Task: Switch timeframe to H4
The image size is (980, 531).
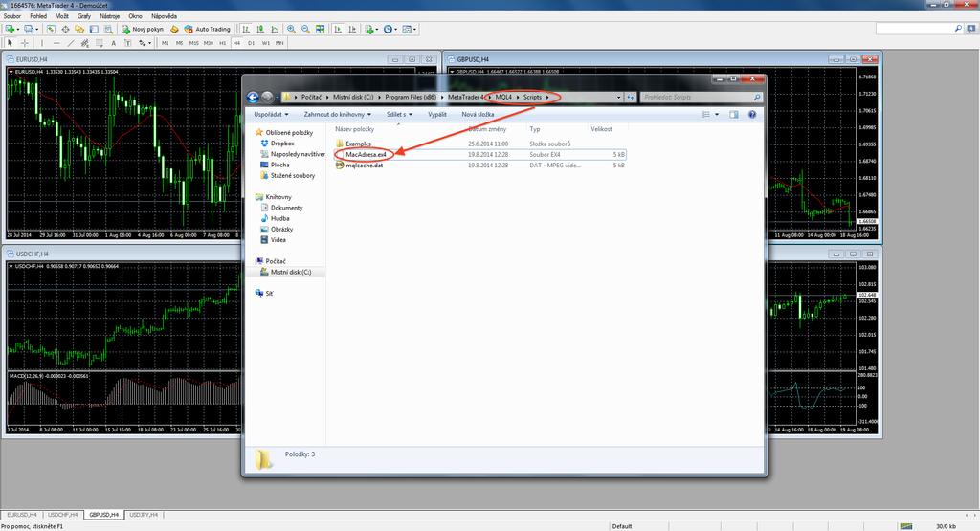Action: click(237, 43)
